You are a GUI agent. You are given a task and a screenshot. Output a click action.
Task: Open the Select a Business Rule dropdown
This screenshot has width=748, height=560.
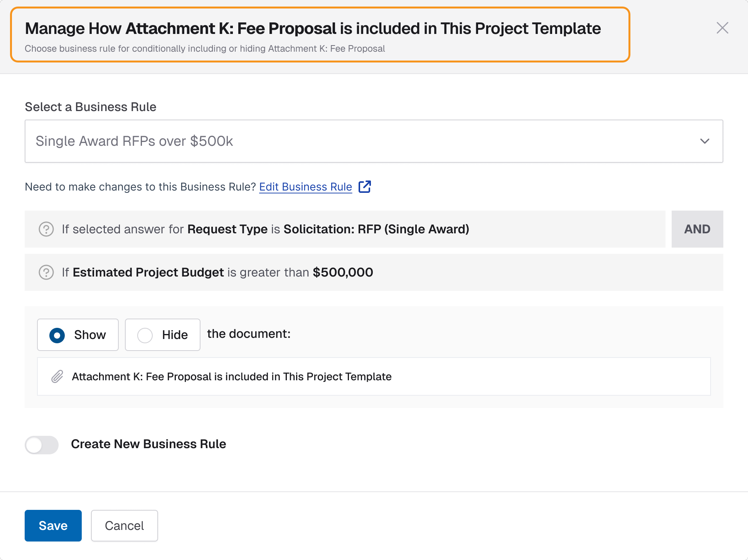373,141
